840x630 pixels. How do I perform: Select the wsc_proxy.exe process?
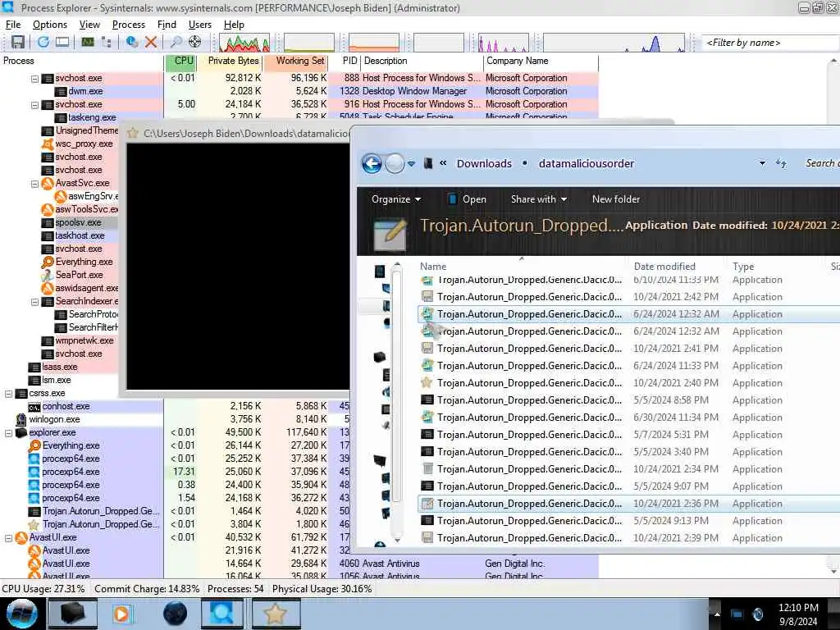84,144
